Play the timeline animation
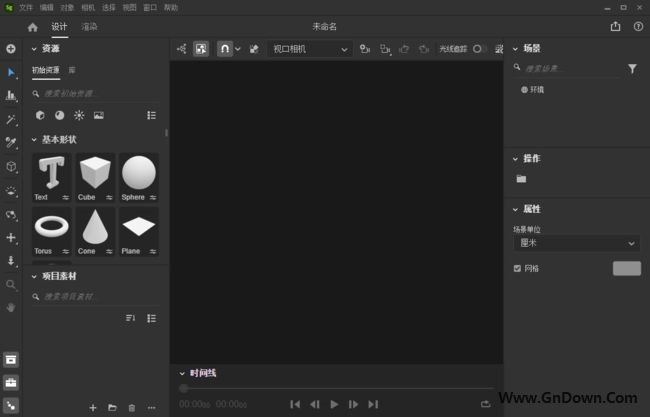The width and height of the screenshot is (650, 417). 334,404
